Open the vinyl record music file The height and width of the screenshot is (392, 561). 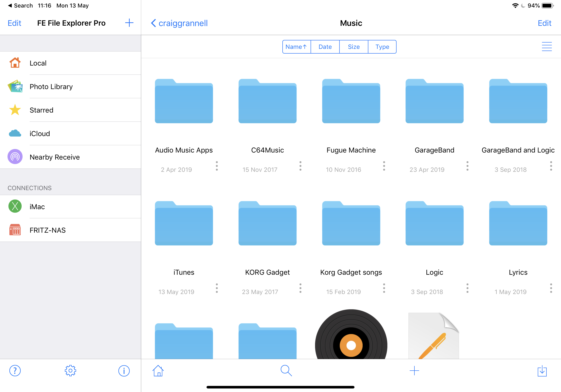click(x=351, y=334)
